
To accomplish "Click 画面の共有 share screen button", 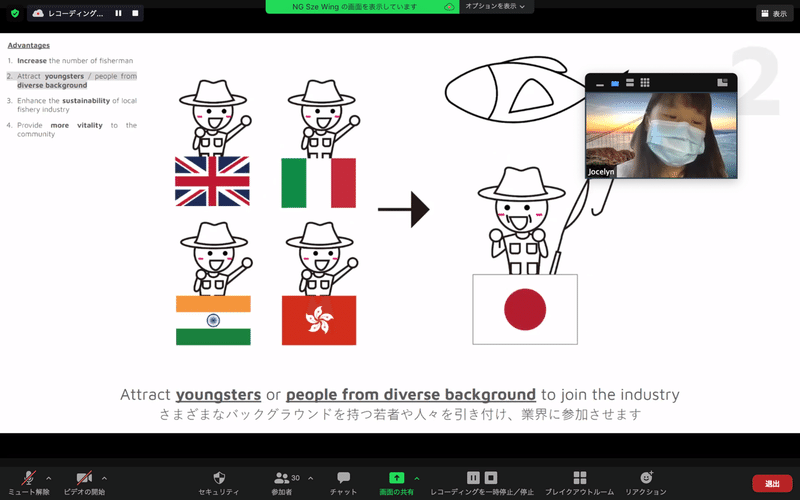I will pyautogui.click(x=396, y=483).
